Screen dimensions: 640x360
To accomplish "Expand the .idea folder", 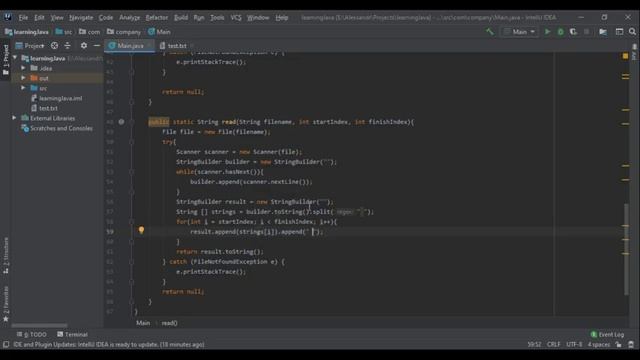I will (x=23, y=68).
